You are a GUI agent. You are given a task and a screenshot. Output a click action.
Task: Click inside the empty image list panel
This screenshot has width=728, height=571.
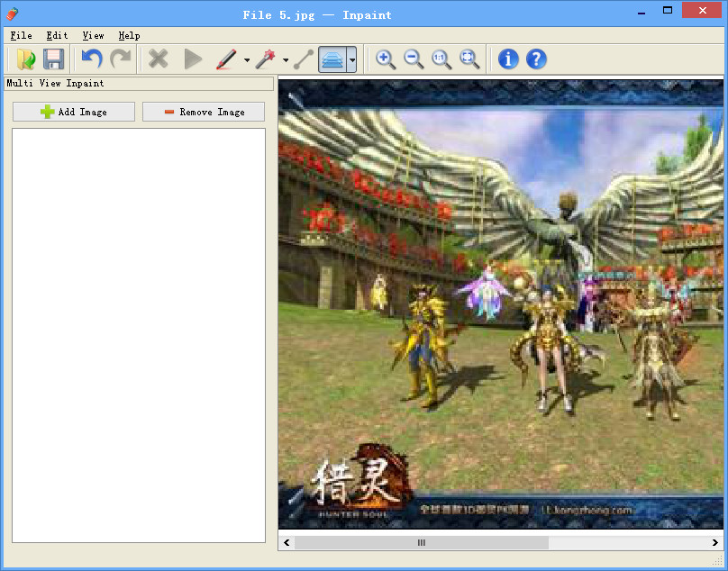(139, 335)
